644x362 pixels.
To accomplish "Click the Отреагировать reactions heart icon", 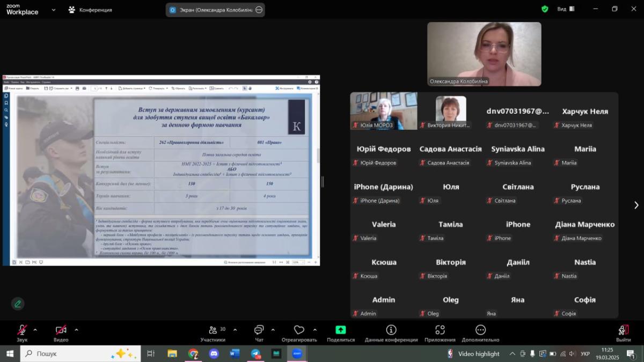I will pyautogui.click(x=299, y=330).
